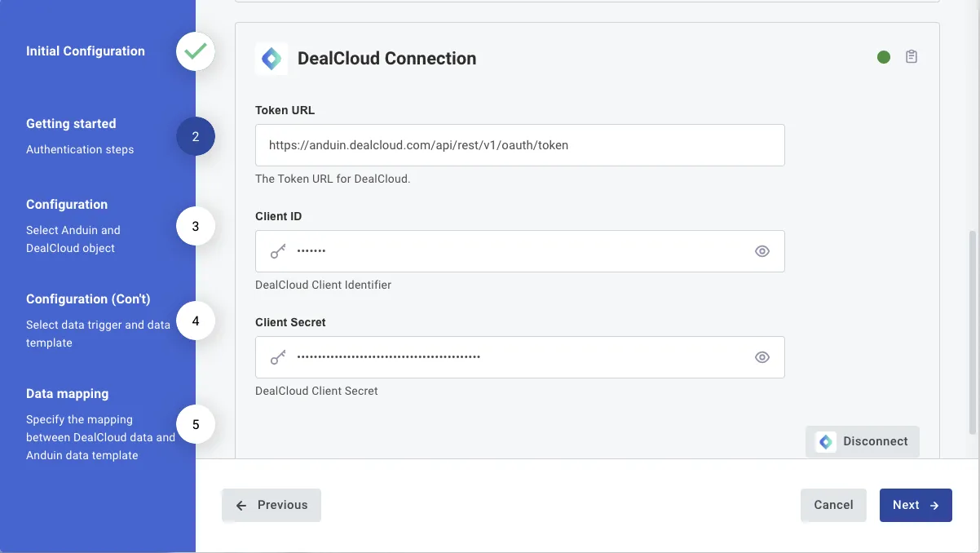980x553 pixels.
Task: Show the Client Secret with eye icon
Action: (762, 357)
